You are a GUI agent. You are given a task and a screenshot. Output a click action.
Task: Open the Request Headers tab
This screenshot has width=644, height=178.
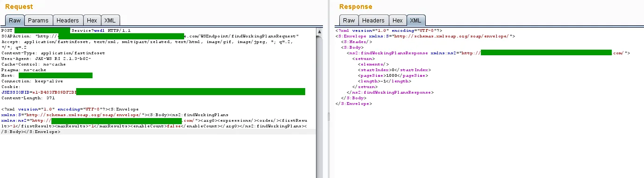pyautogui.click(x=68, y=21)
